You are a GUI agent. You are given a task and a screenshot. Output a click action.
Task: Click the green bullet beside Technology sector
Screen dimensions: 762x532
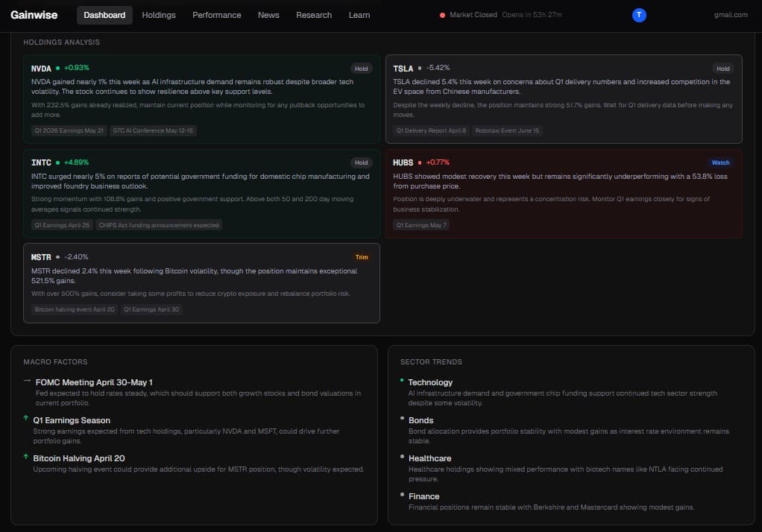click(x=402, y=381)
